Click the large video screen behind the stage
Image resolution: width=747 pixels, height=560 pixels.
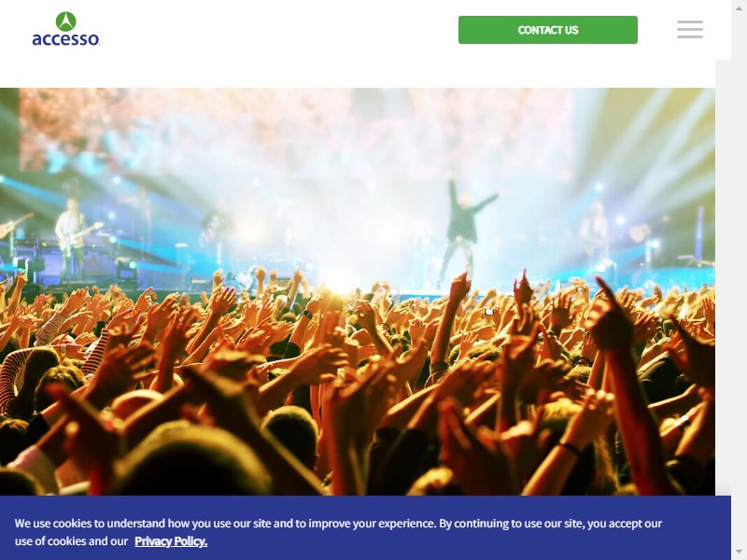(x=295, y=129)
